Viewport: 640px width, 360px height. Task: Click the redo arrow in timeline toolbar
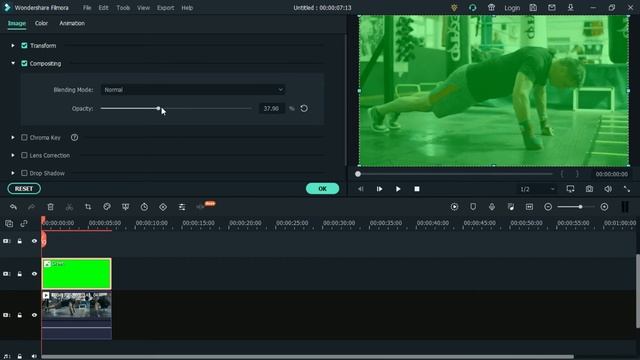click(31, 207)
